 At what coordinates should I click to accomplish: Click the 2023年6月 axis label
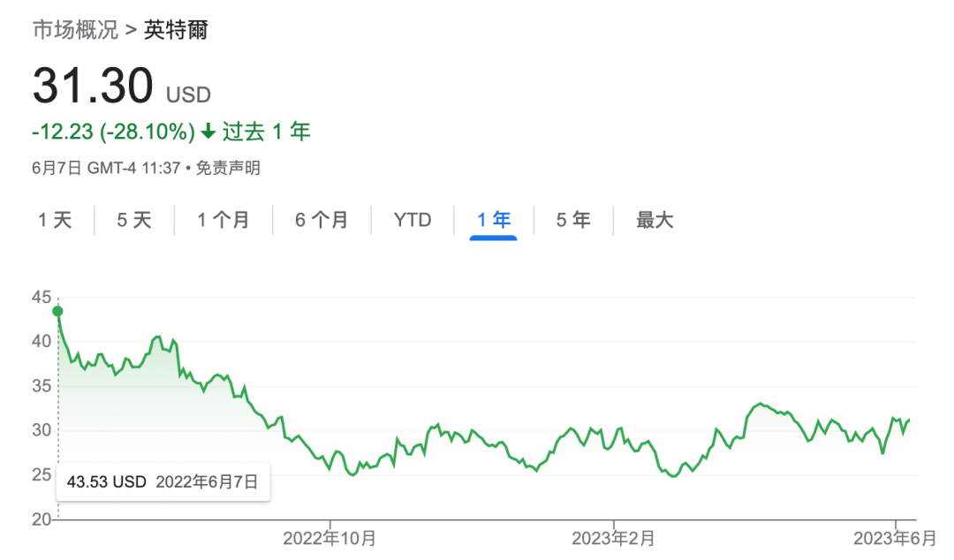click(x=895, y=538)
